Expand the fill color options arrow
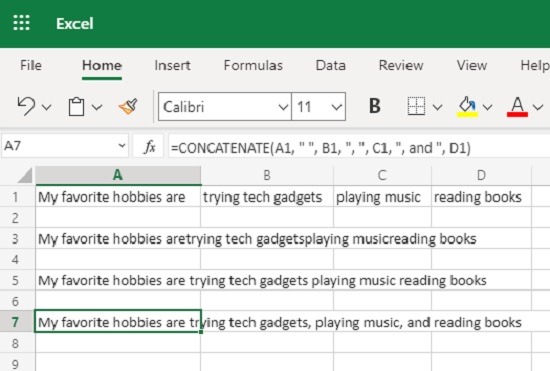The height and width of the screenshot is (371, 550). click(x=488, y=107)
